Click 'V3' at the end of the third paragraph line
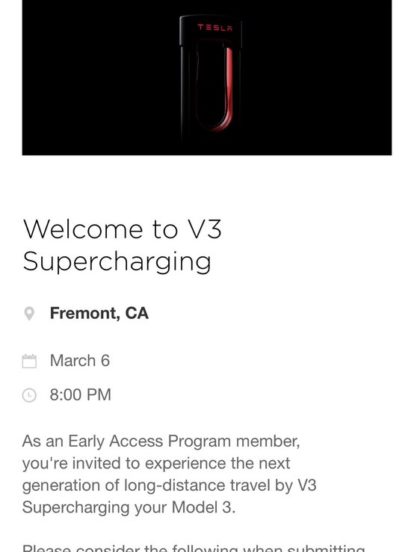Viewport: 414px width, 552px height. pyautogui.click(x=307, y=485)
